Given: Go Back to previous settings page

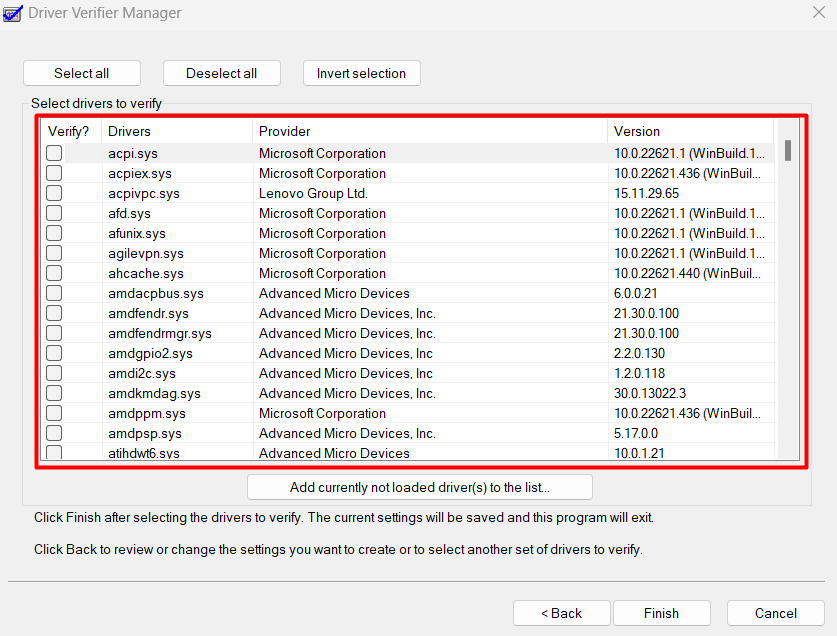Looking at the screenshot, I should pos(561,613).
